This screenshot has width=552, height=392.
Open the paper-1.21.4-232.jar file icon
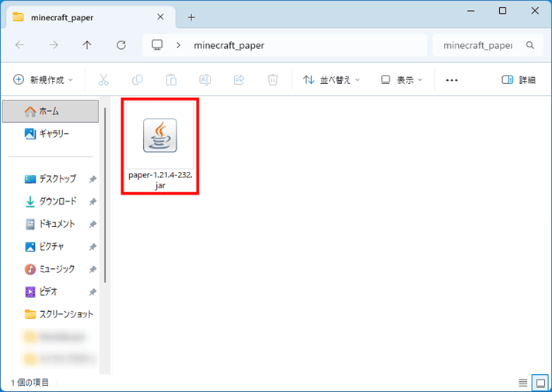[160, 135]
